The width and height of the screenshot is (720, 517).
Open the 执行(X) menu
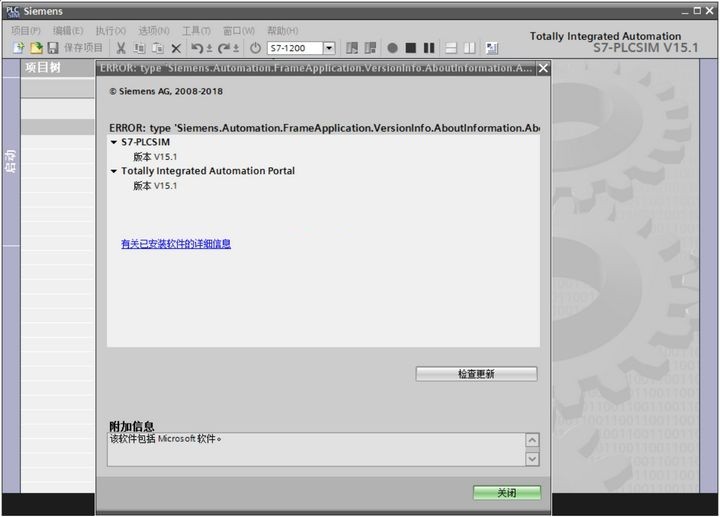111,31
